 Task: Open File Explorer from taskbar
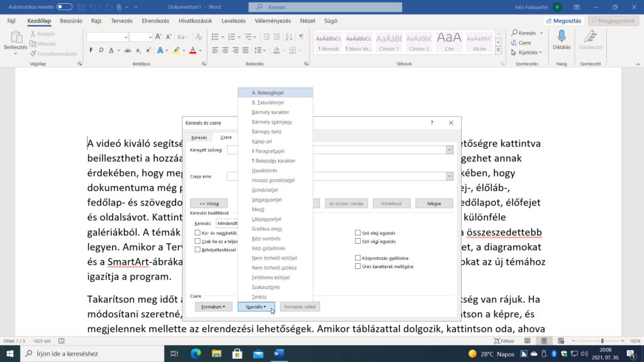pyautogui.click(x=216, y=353)
